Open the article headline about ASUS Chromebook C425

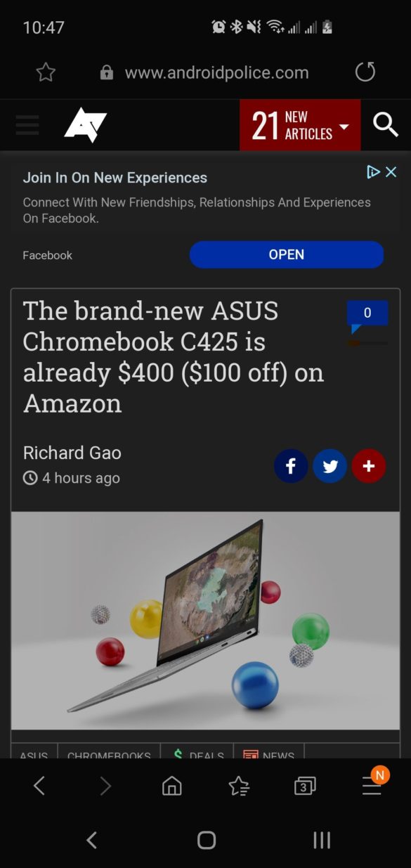click(x=174, y=357)
